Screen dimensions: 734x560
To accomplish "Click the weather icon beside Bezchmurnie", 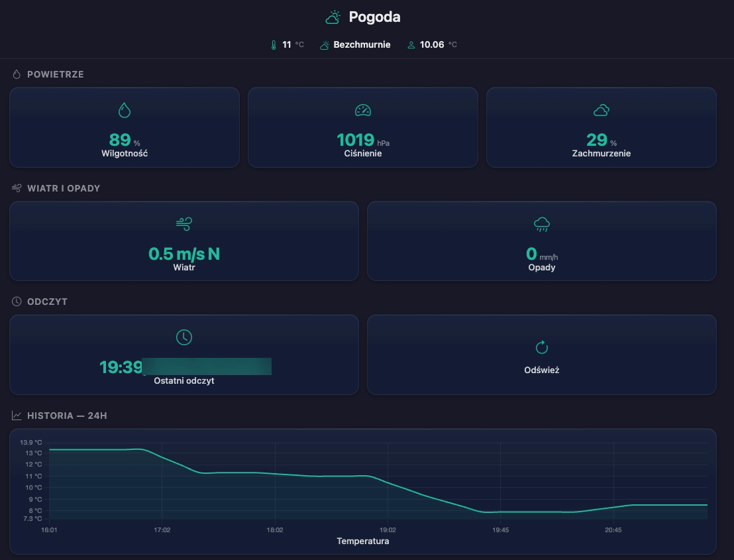I will pos(325,45).
